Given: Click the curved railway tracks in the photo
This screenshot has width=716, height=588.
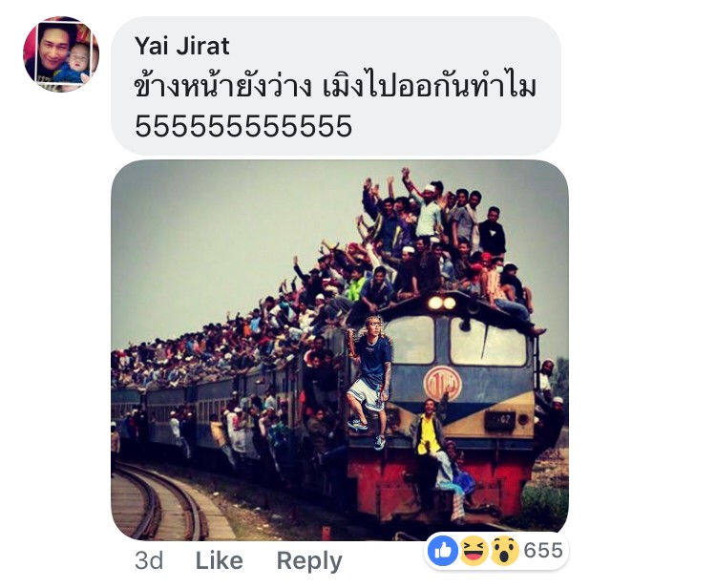Looking at the screenshot, I should click(159, 501).
